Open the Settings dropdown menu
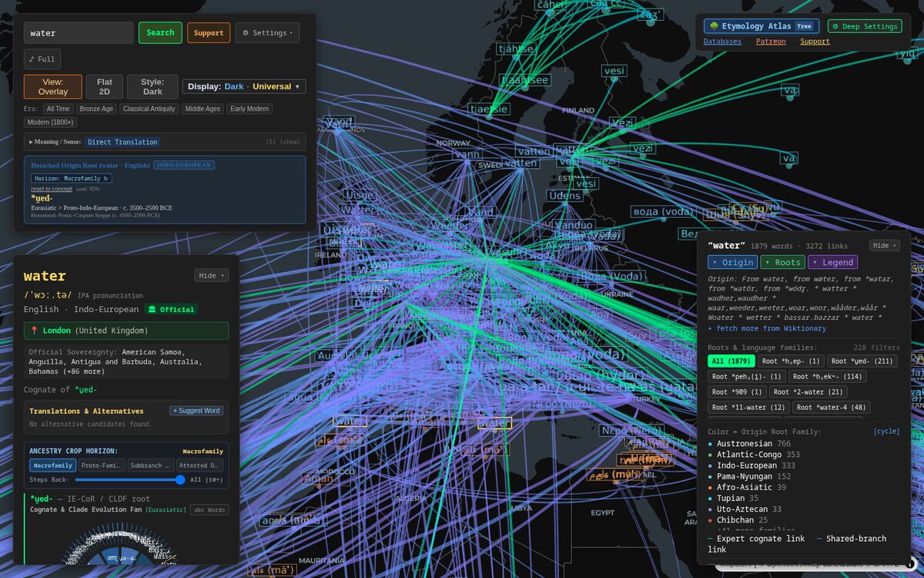Viewport: 924px width, 578px height. click(267, 33)
